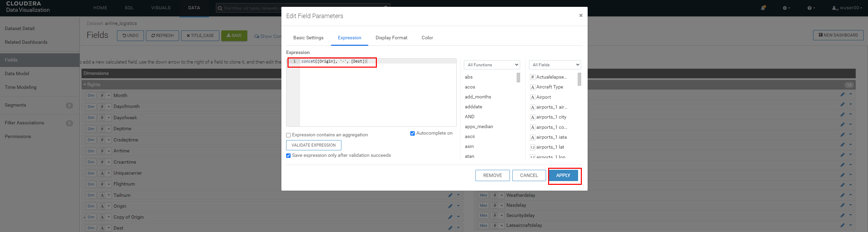Edit the Lateaircraftdelay measure pencil icon
This screenshot has width=868, height=232.
842,225
